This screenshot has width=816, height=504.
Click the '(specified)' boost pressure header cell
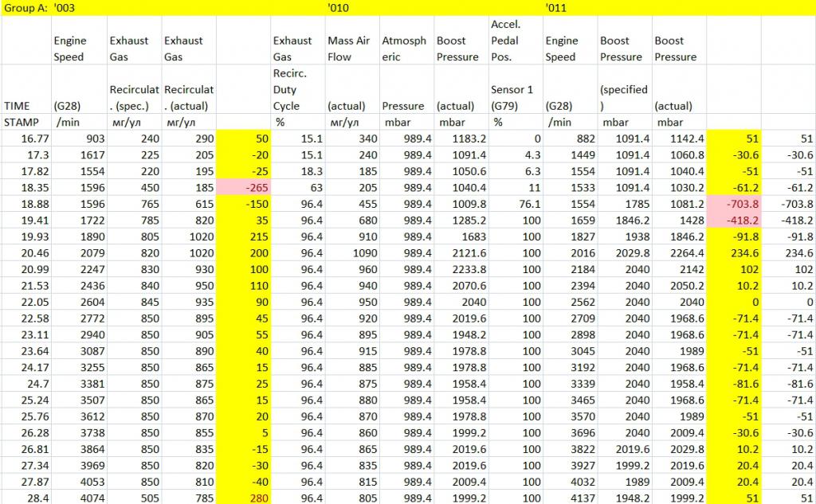tap(625, 89)
